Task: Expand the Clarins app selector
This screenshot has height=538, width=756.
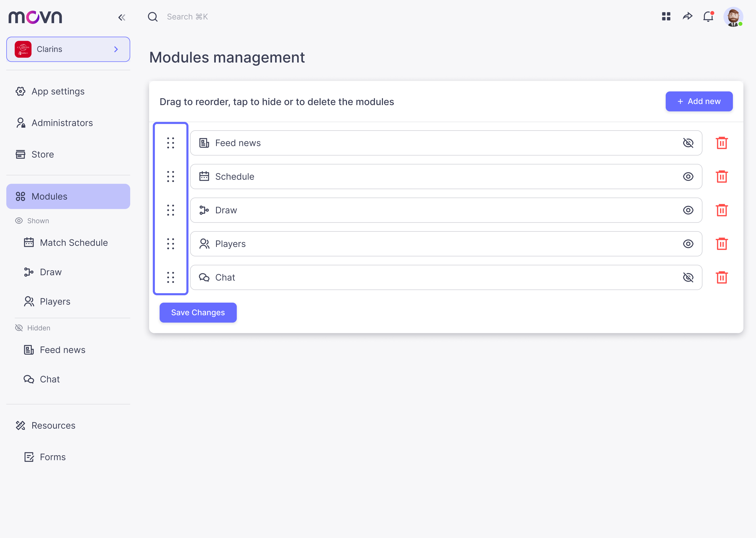Action: [x=68, y=49]
